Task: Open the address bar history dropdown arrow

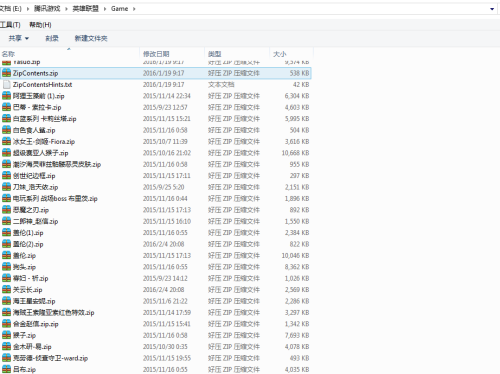Action: (x=492, y=9)
